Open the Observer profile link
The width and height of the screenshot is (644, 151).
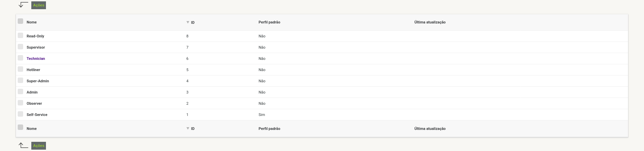coord(34,103)
